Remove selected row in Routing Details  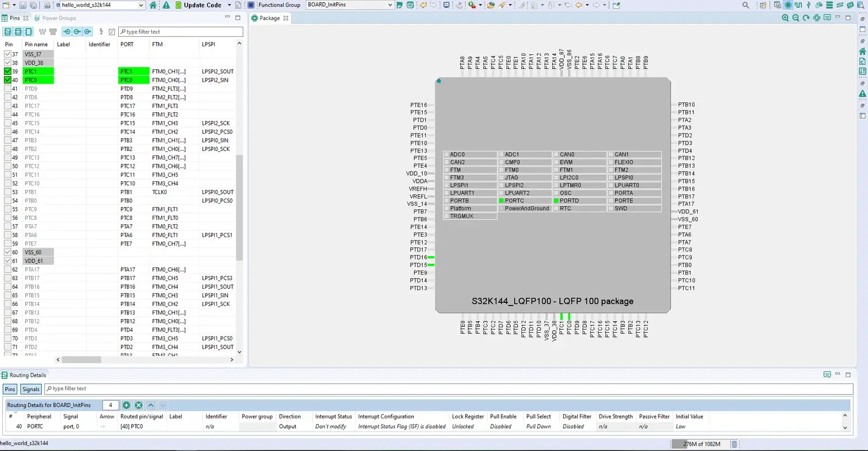(x=138, y=405)
